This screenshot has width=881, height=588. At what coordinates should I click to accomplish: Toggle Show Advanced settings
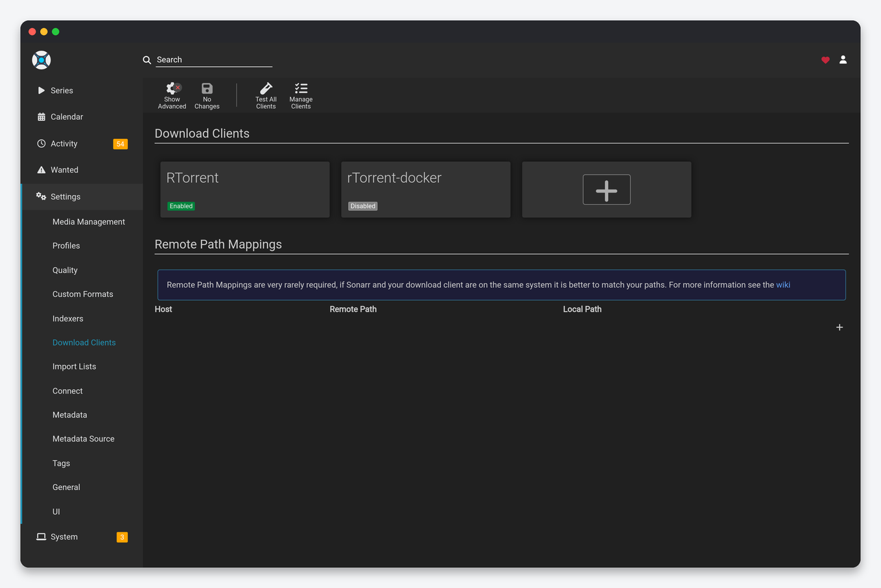pyautogui.click(x=172, y=96)
